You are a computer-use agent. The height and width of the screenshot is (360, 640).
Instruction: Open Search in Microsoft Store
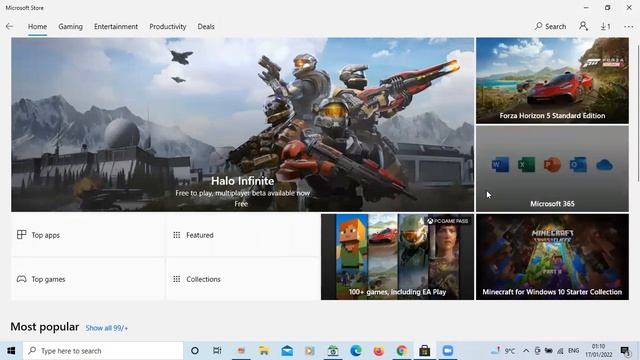pyautogui.click(x=550, y=27)
